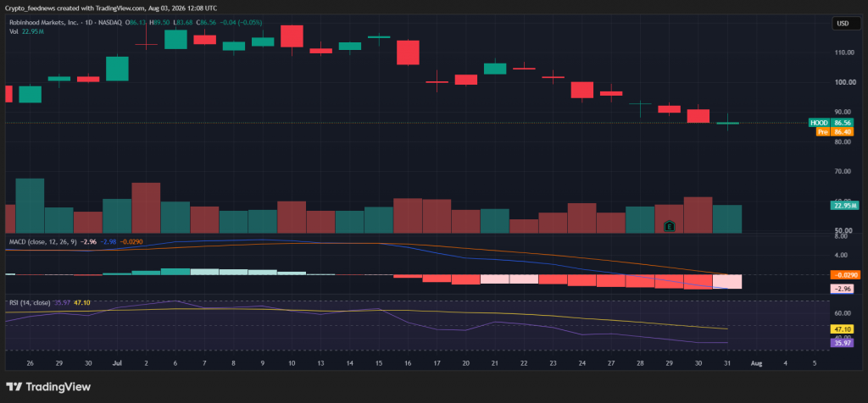Click the 22 date axis label
This screenshot has height=403, width=868.
[x=524, y=363]
